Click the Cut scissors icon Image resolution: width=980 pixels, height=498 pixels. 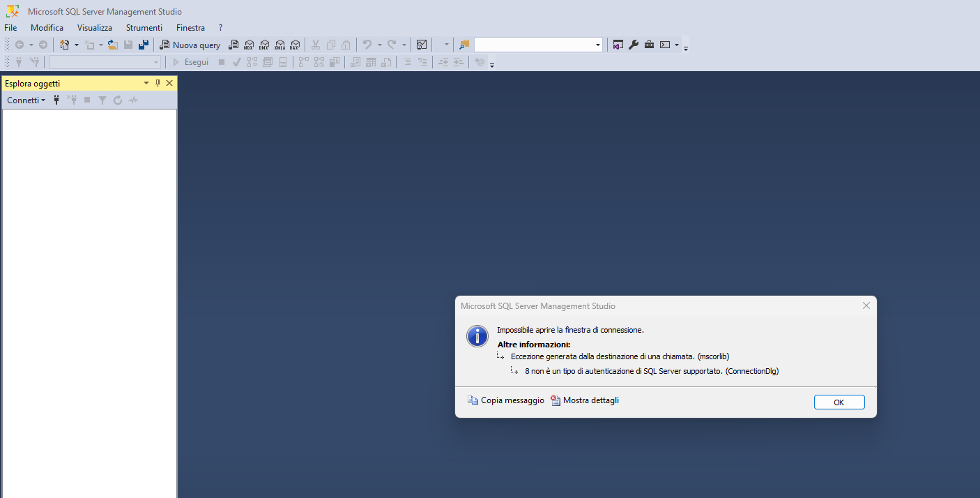(x=315, y=45)
